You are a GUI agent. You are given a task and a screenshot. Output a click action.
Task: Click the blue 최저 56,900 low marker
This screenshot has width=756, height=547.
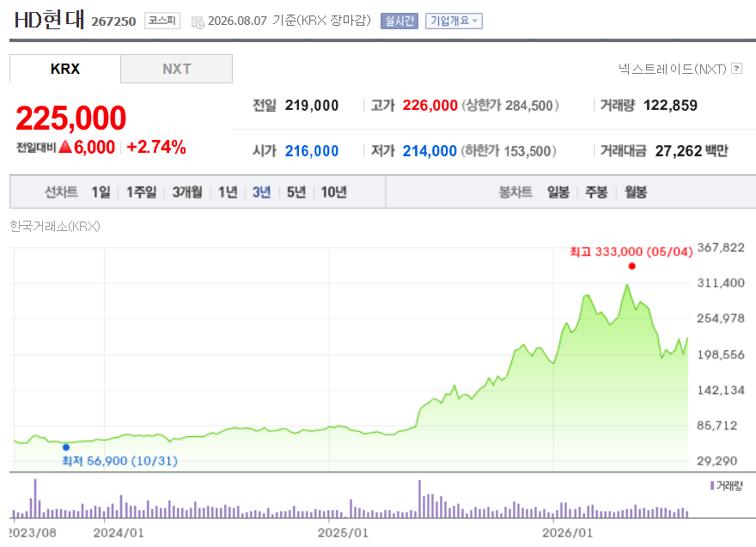pyautogui.click(x=66, y=447)
